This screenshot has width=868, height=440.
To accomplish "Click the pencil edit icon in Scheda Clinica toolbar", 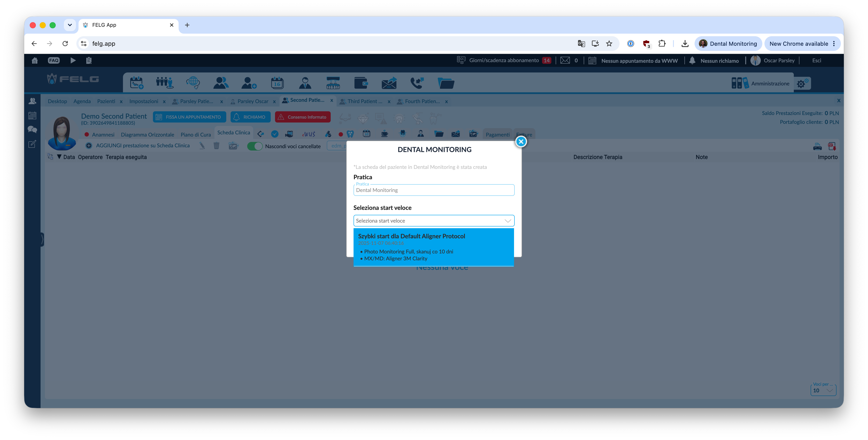I will pos(202,146).
